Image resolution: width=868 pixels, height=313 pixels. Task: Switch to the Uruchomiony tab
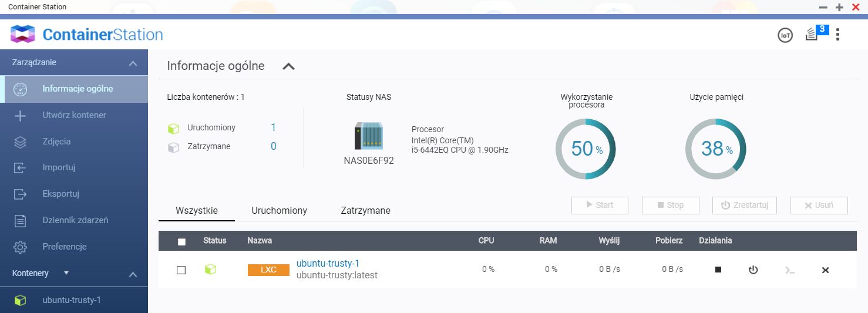point(280,210)
